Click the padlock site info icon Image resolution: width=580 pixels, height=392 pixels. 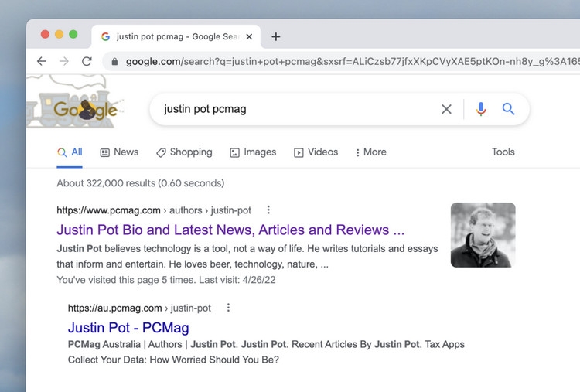pos(114,61)
